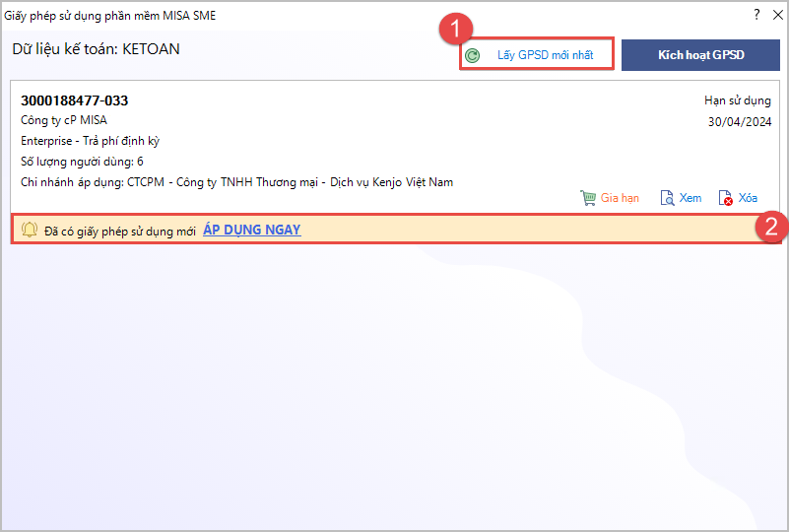Open help with the question mark icon

point(756,14)
